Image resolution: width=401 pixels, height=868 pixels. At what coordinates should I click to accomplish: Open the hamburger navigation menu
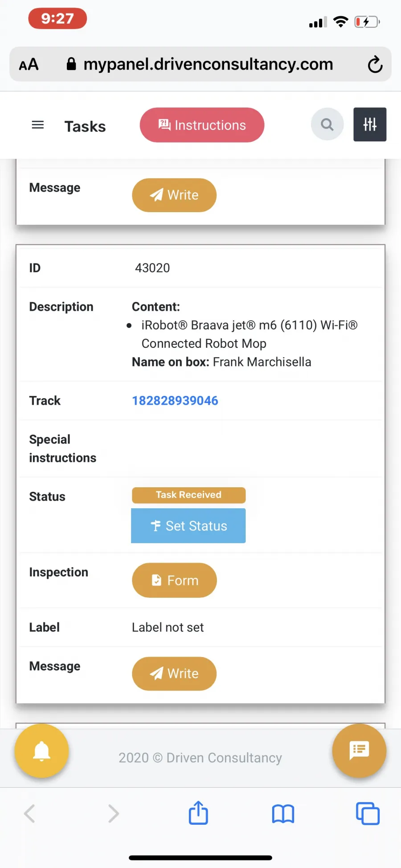tap(38, 125)
